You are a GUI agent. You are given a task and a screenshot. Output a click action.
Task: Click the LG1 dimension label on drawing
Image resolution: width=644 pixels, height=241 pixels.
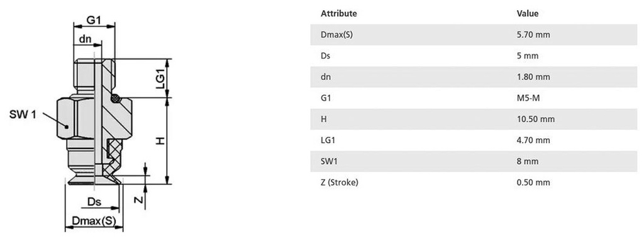160,79
